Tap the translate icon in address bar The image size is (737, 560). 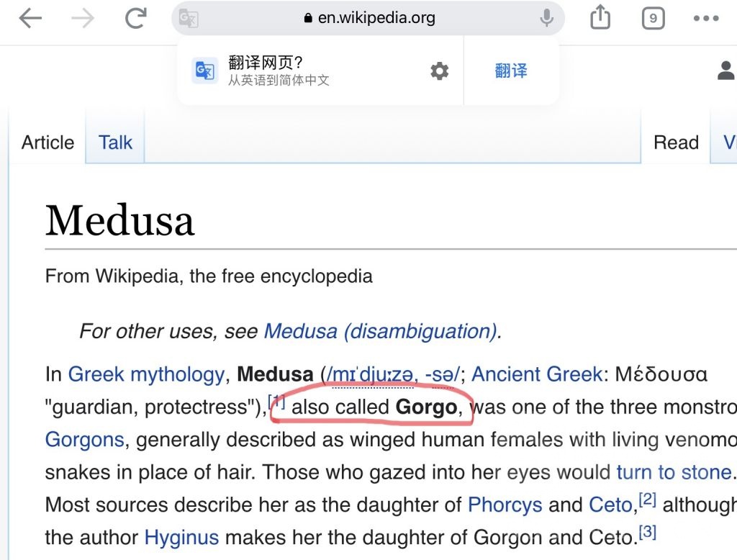point(189,19)
